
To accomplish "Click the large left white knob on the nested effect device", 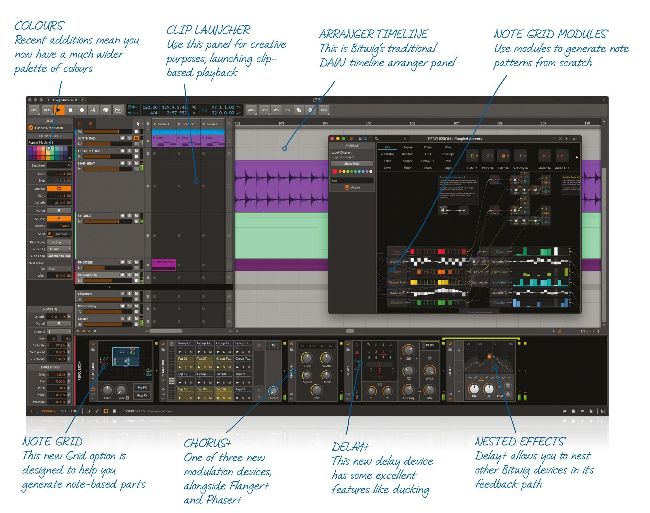I will pyautogui.click(x=474, y=389).
